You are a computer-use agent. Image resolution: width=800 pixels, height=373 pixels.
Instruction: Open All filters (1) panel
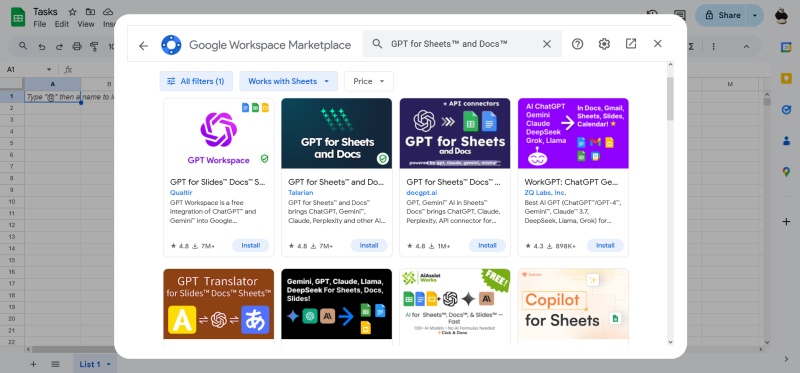pyautogui.click(x=196, y=81)
